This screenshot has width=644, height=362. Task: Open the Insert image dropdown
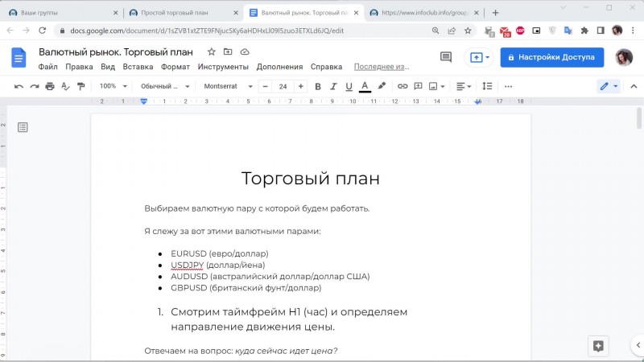tap(436, 86)
